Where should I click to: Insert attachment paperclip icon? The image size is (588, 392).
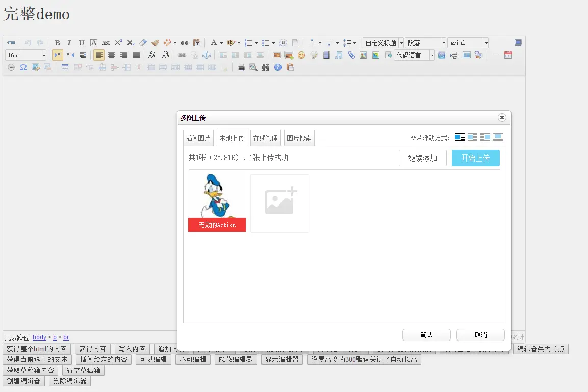(351, 55)
